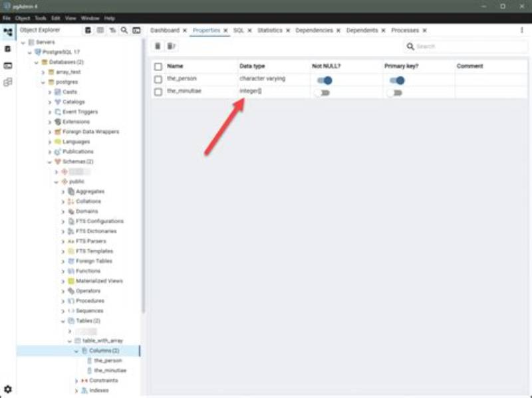Open the Query Tool workspace sidebar icon

8,49
